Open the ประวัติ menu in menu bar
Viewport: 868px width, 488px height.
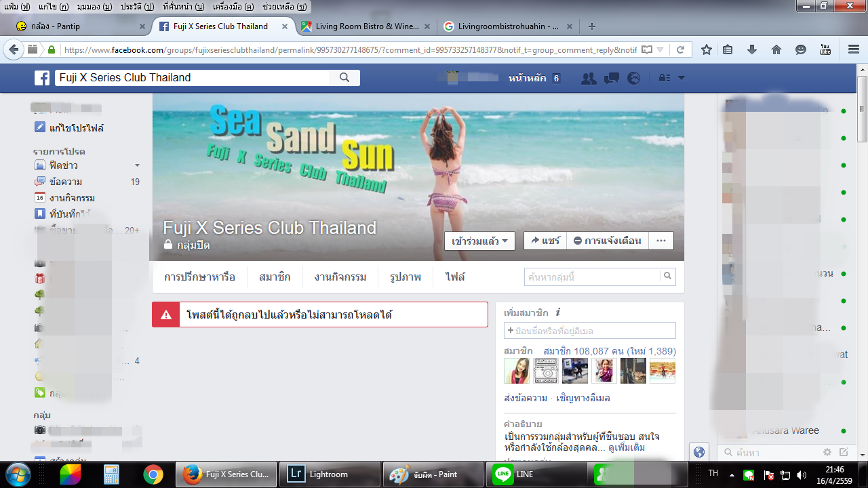click(x=138, y=5)
